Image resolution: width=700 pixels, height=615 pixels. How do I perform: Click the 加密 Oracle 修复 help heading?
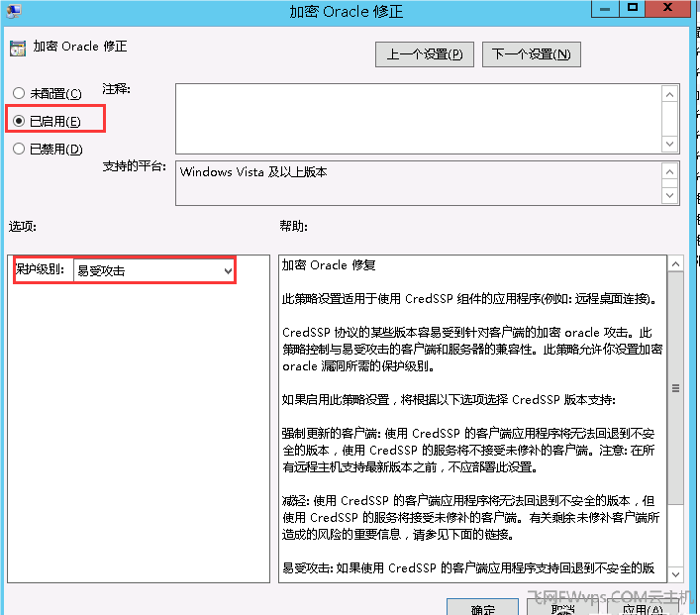(x=329, y=265)
